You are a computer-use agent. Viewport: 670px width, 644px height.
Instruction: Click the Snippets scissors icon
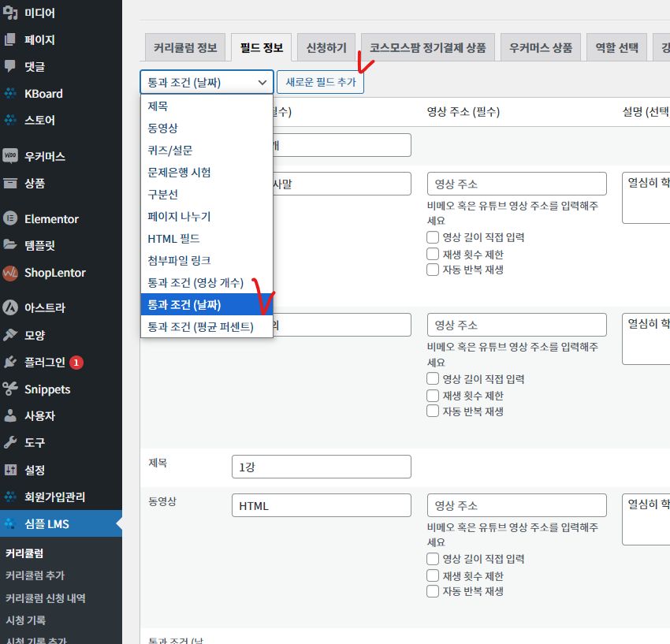[10, 389]
